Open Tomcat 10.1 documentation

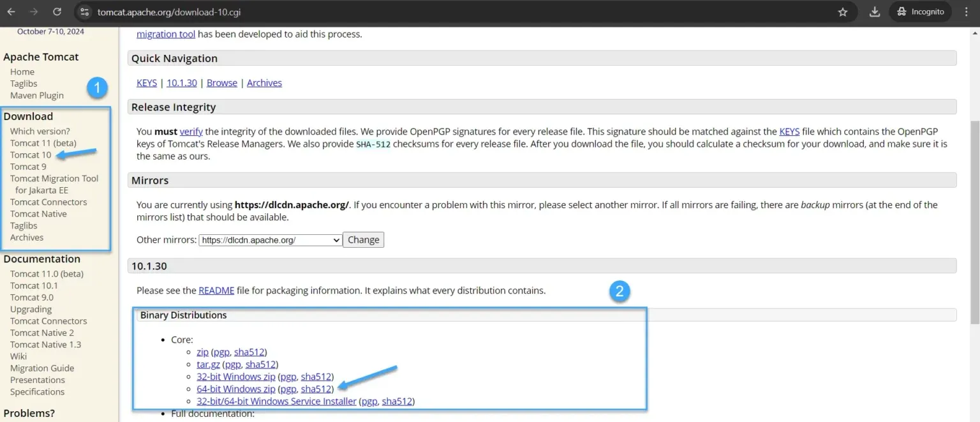click(x=34, y=286)
